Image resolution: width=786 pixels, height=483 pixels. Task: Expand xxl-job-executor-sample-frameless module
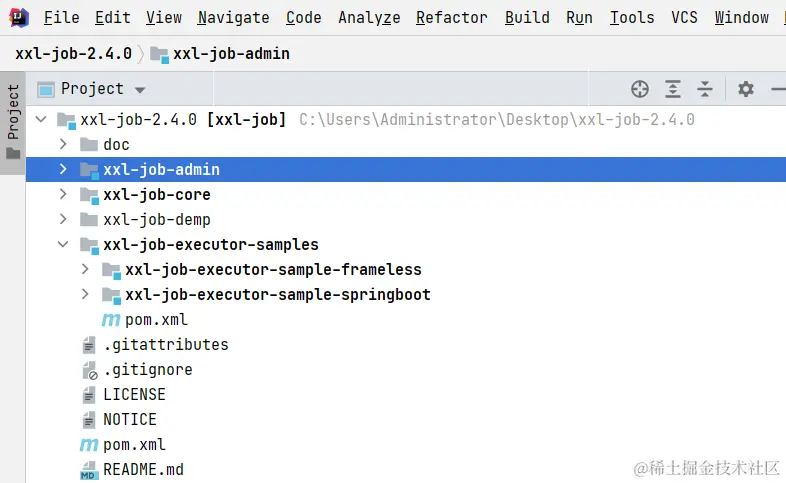85,270
